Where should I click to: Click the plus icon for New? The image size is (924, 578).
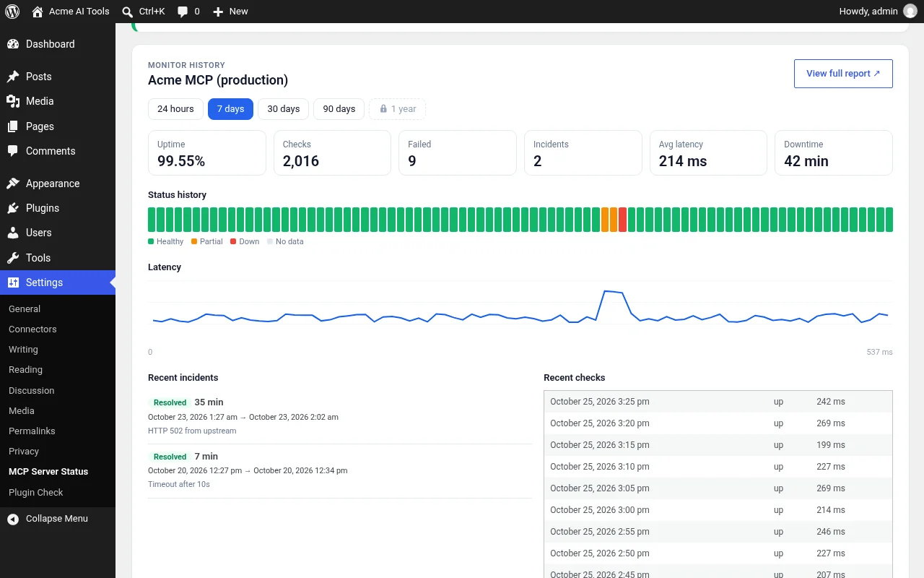218,12
